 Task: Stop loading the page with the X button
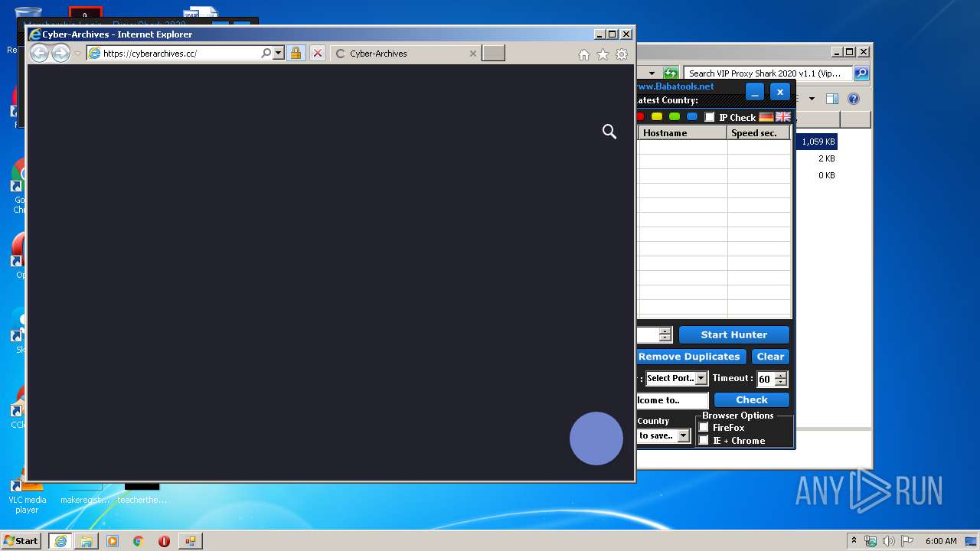(x=318, y=54)
